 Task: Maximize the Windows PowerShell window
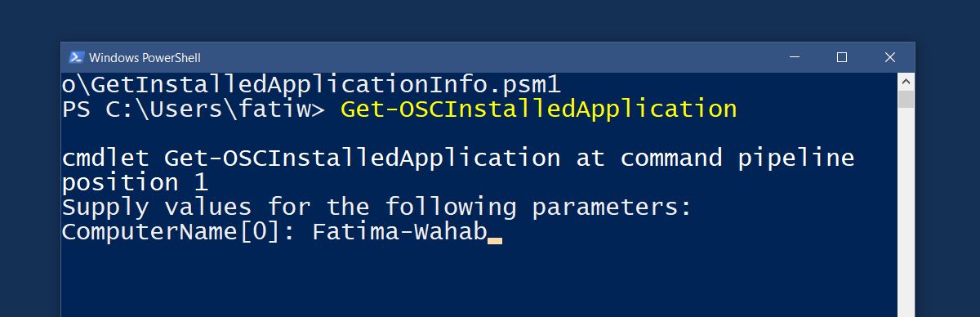(842, 57)
